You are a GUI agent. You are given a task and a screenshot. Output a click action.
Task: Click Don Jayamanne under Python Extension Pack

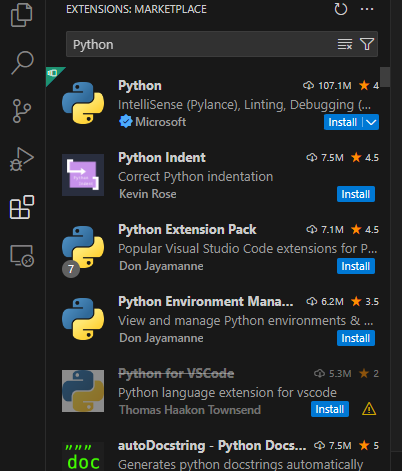(x=161, y=266)
